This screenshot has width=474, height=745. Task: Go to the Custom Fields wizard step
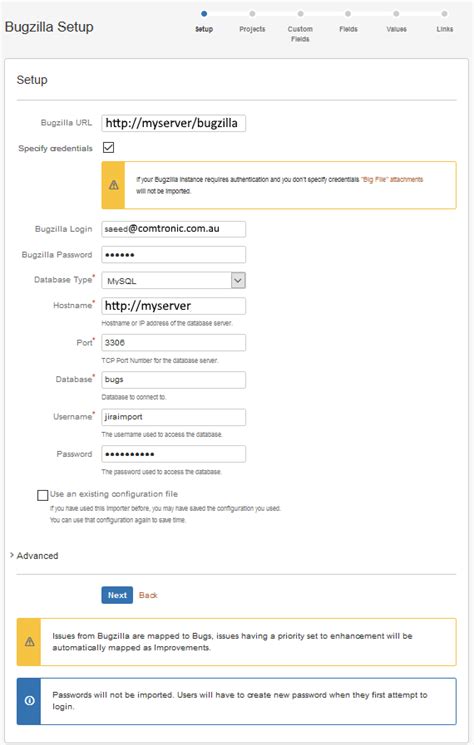(300, 34)
